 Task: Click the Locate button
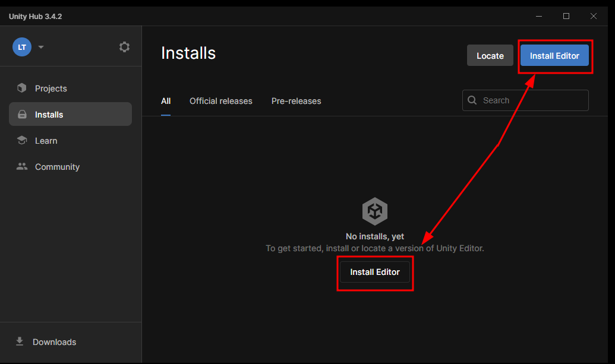(490, 56)
